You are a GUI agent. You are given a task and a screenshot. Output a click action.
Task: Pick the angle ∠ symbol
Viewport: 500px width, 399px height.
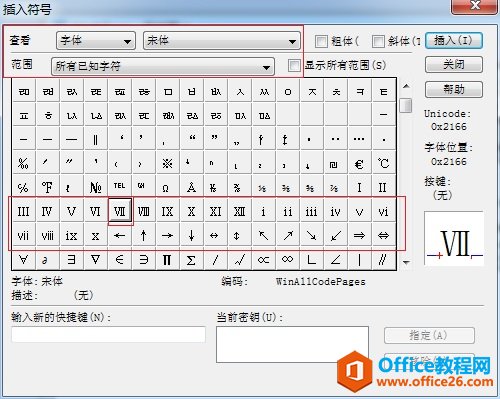pyautogui.click(x=336, y=259)
